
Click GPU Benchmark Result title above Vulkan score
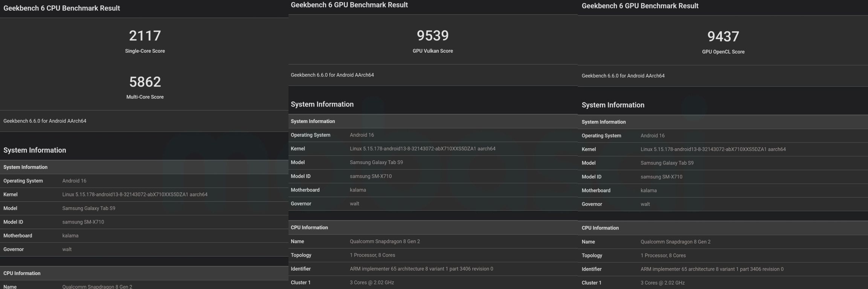tap(349, 5)
